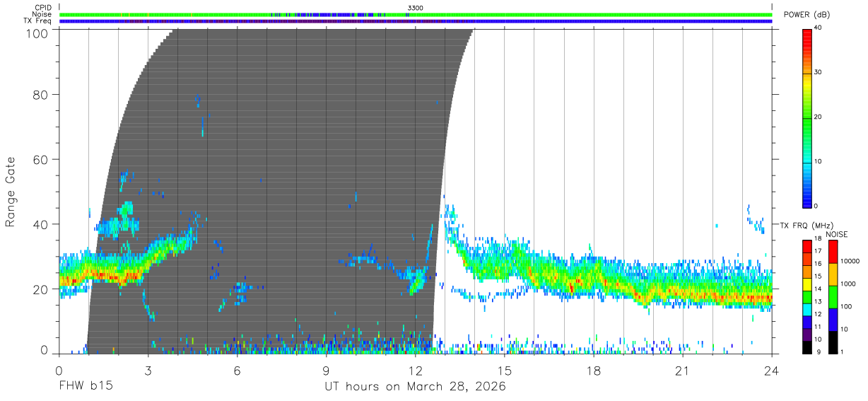The image size is (868, 401).
Task: Click the UT hours on March 28, 2026 axis title
Action: pos(415,387)
